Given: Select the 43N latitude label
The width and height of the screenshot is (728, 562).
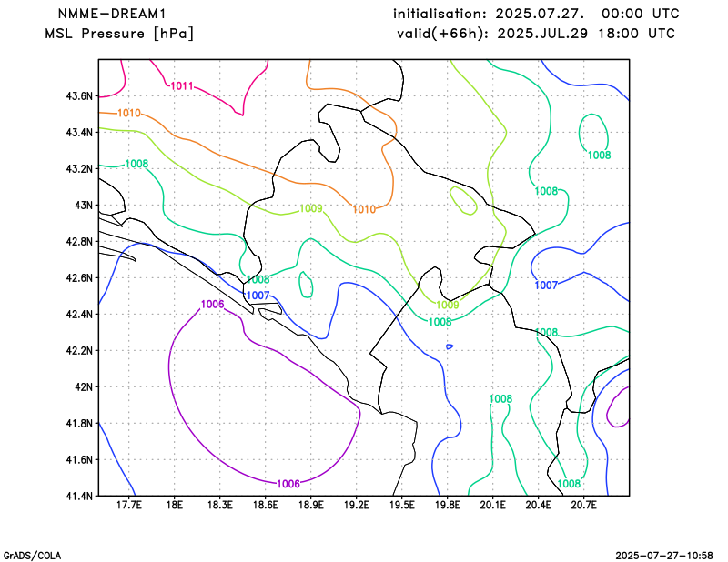Looking at the screenshot, I should click(x=84, y=206).
